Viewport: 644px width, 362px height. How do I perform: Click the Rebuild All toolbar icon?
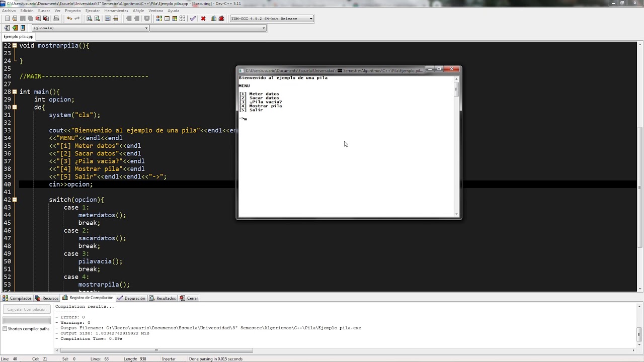182,19
